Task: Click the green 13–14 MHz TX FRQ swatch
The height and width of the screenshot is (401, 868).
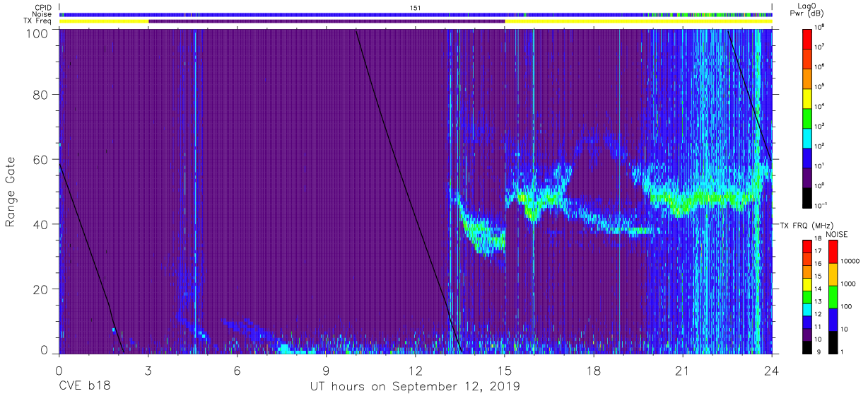Action: pos(808,296)
